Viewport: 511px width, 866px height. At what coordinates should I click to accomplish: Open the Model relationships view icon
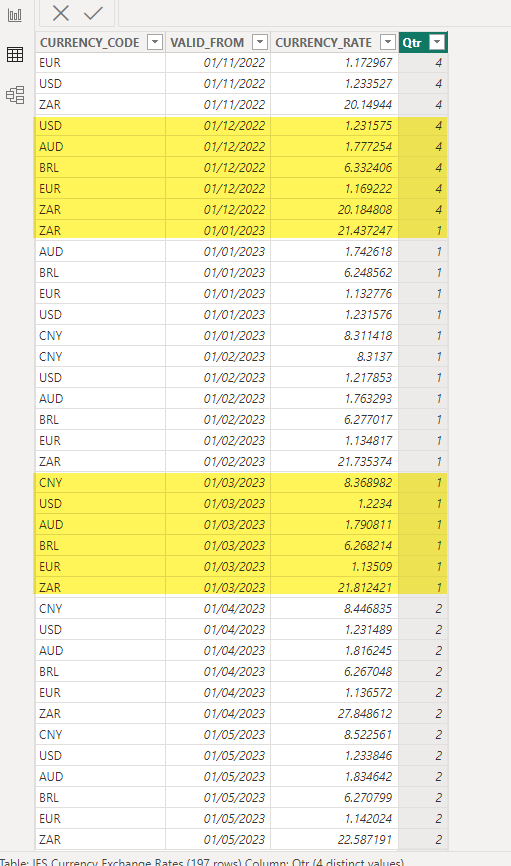pyautogui.click(x=15, y=95)
